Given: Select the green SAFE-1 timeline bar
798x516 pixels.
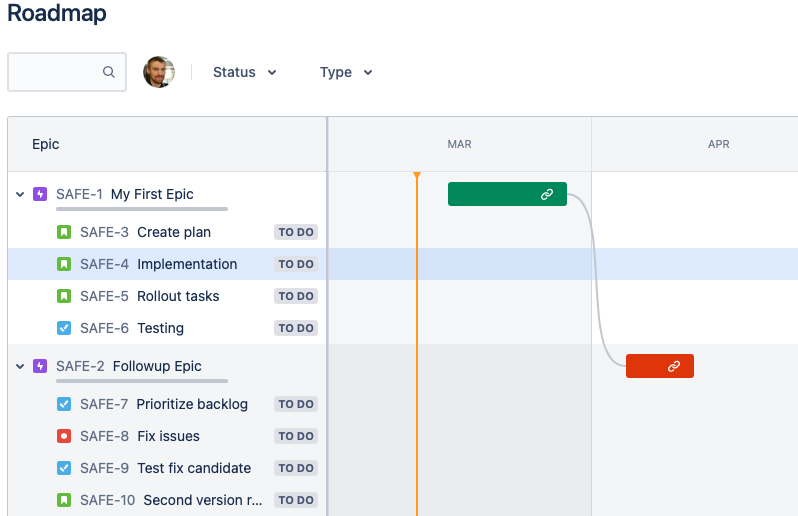Looking at the screenshot, I should (507, 194).
